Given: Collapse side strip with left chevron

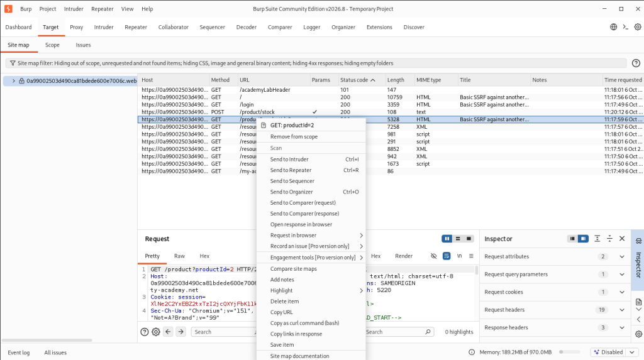Looking at the screenshot, I should [x=638, y=319].
